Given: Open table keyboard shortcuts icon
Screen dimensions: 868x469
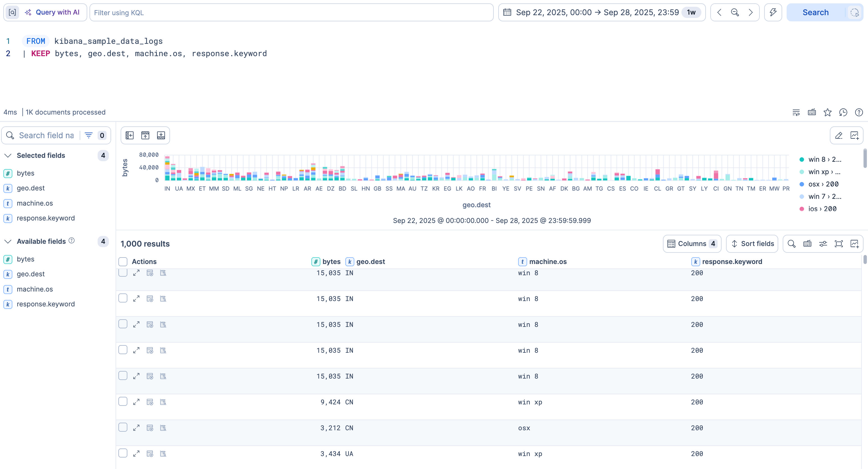Looking at the screenshot, I should (x=807, y=243).
